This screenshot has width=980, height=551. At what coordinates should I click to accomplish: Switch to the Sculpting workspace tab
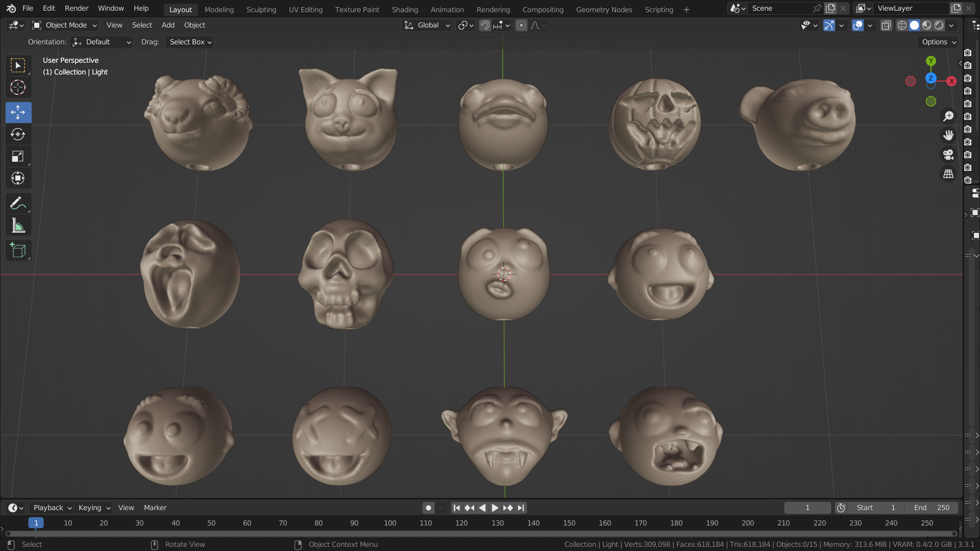pos(261,9)
